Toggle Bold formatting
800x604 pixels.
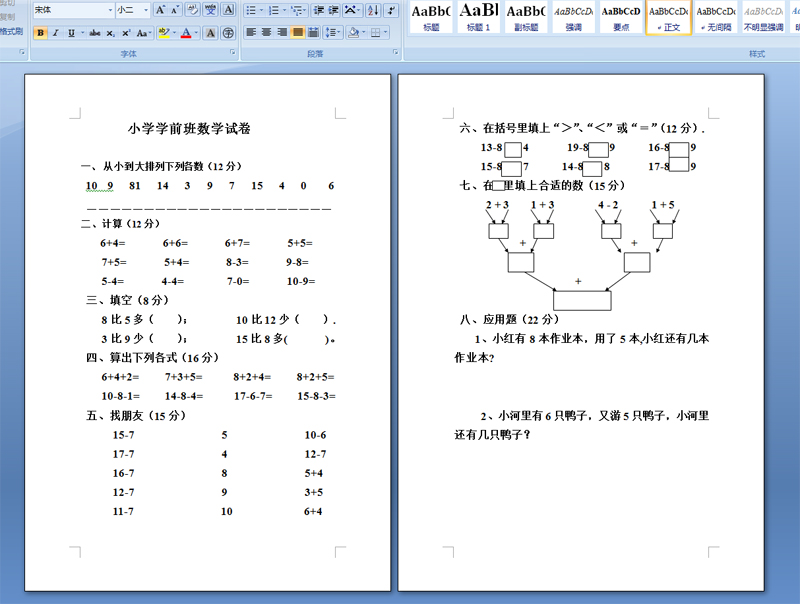click(40, 33)
